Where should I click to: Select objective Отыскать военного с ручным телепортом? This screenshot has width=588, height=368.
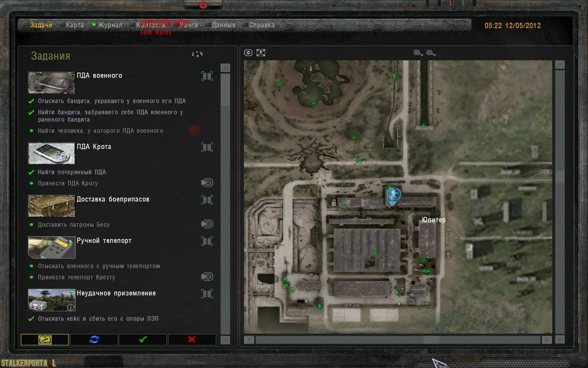point(99,266)
